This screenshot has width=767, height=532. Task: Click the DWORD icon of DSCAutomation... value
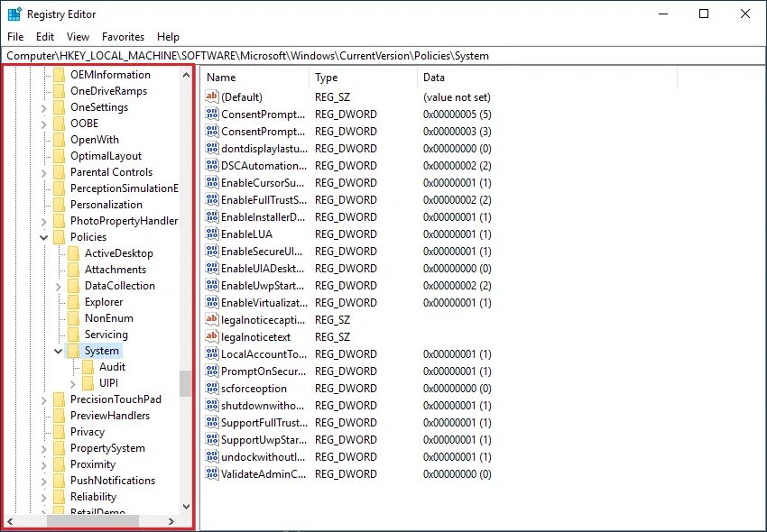click(x=212, y=165)
